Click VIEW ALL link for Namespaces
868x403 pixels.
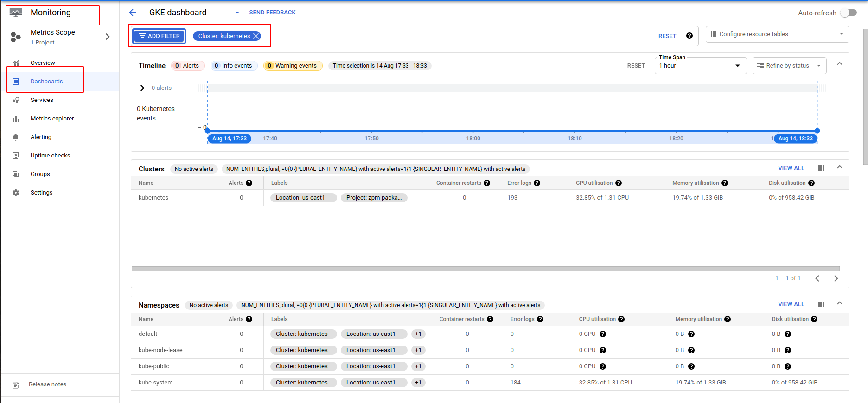[791, 304]
